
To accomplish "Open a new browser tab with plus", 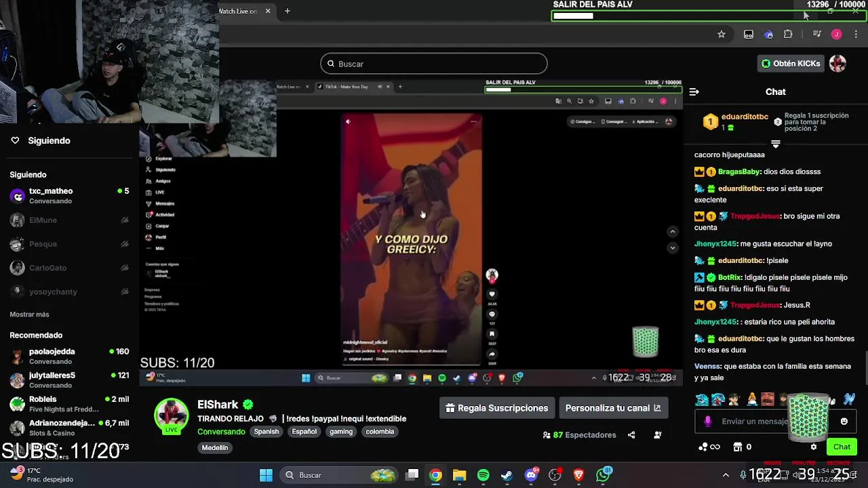I will [x=288, y=11].
